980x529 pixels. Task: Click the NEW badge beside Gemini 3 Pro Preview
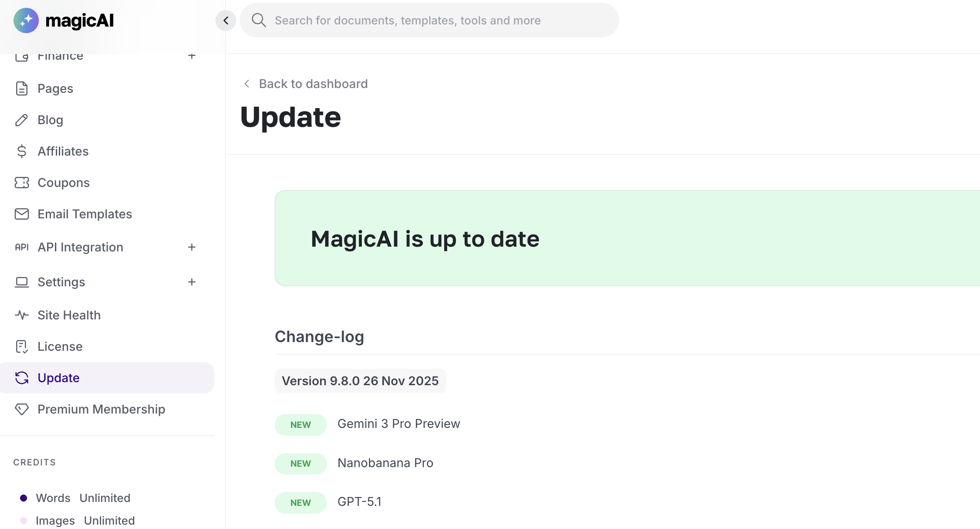click(x=301, y=424)
